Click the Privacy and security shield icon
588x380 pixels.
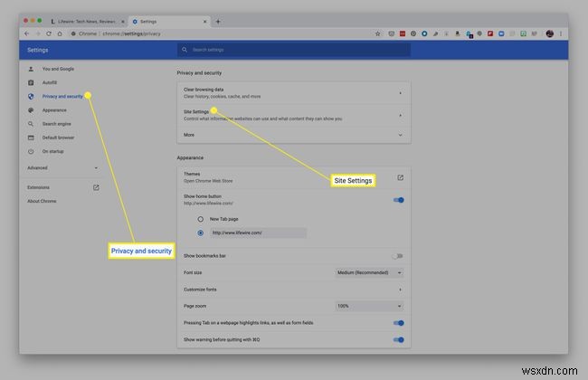(31, 97)
